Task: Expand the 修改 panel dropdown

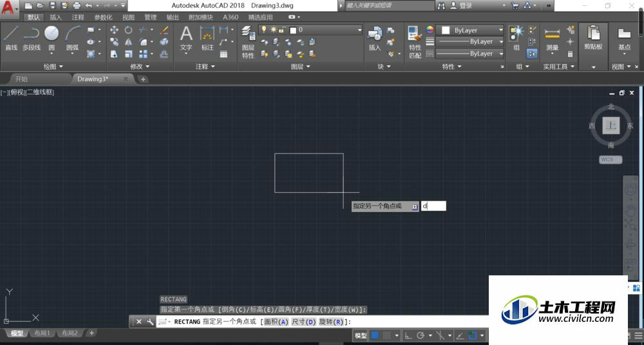Action: tap(140, 66)
